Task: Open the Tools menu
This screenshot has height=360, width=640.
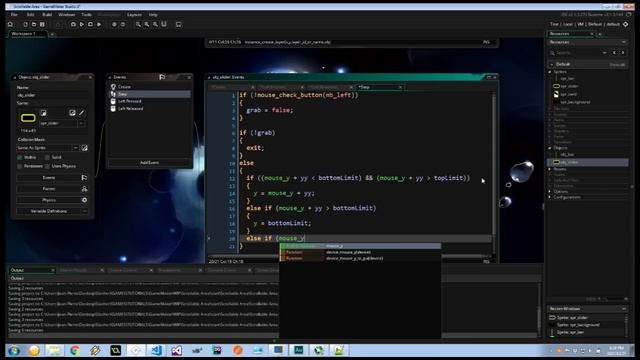Action: tap(86, 15)
